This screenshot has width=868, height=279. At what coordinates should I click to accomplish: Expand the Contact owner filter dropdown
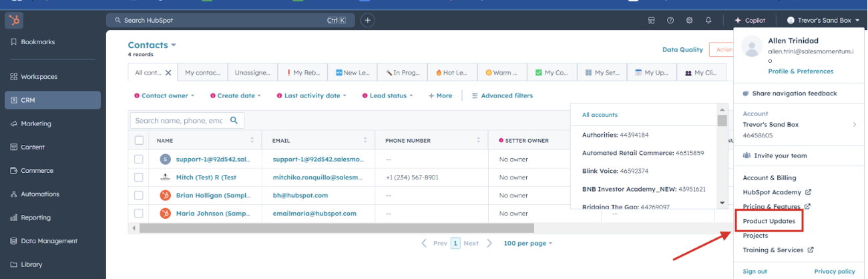coord(164,96)
